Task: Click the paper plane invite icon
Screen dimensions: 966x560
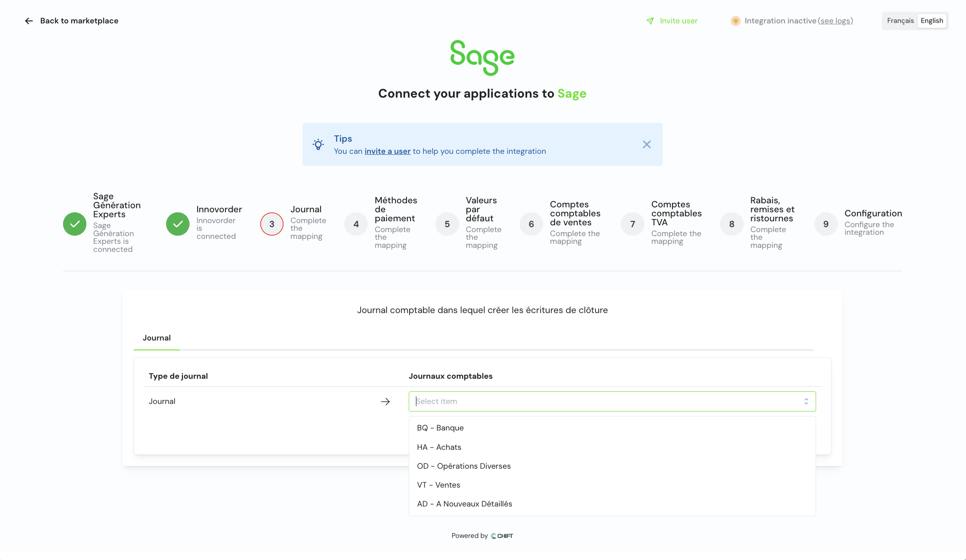Action: (x=650, y=21)
